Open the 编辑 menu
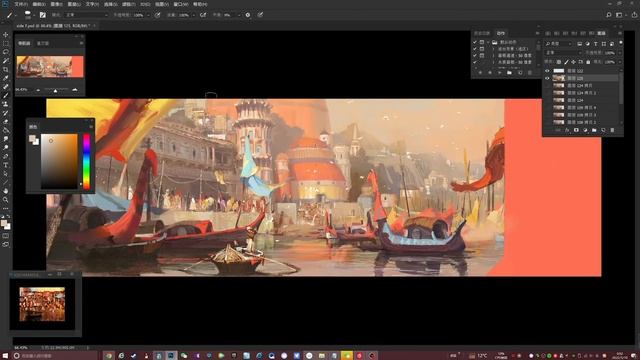The image size is (640, 360). 39,4
